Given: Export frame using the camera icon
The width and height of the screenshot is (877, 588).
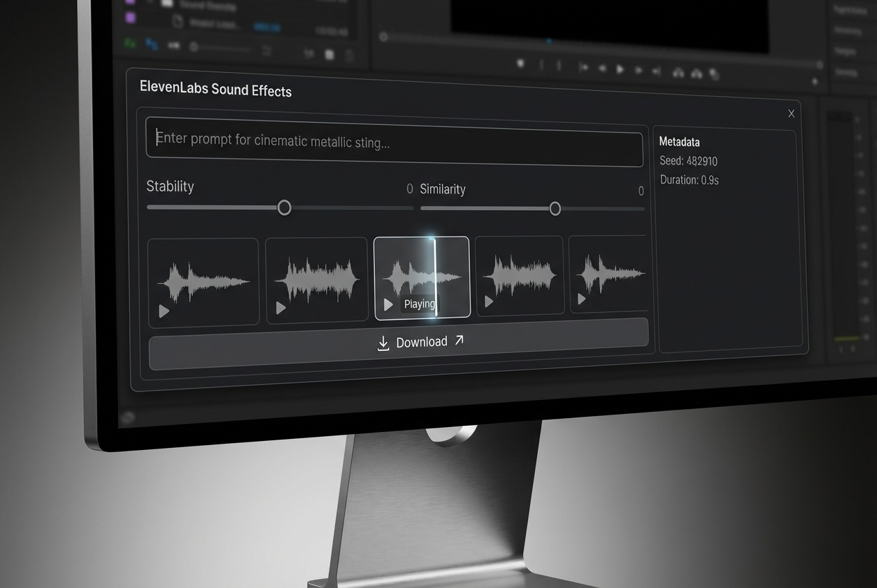Looking at the screenshot, I should pos(714,74).
